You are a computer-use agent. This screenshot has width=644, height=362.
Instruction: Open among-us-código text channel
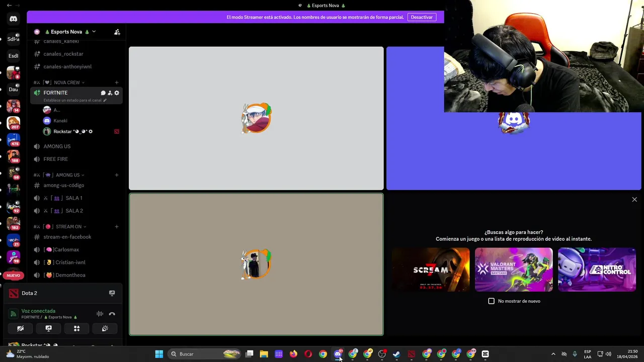coord(76,186)
